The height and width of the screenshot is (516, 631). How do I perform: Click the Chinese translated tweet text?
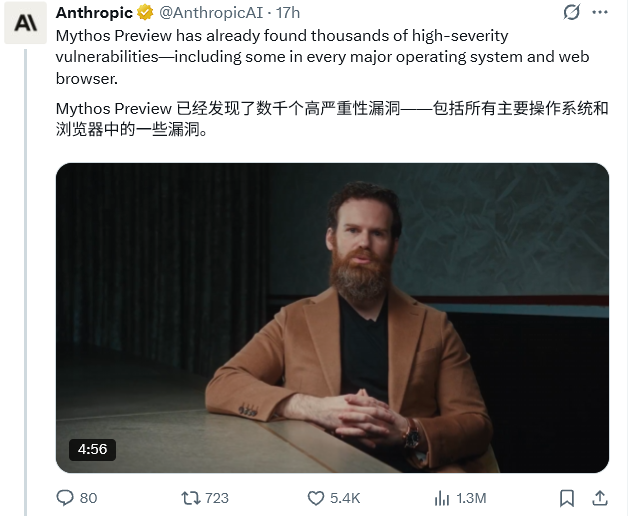(x=332, y=119)
